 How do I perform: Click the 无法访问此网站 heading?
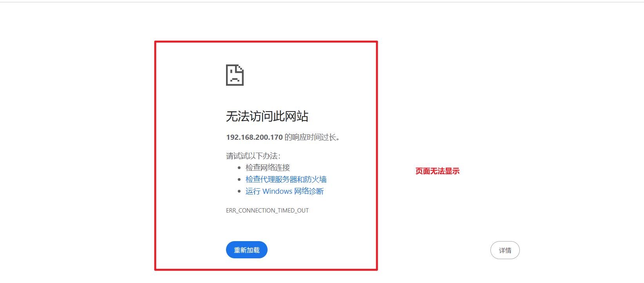[267, 116]
